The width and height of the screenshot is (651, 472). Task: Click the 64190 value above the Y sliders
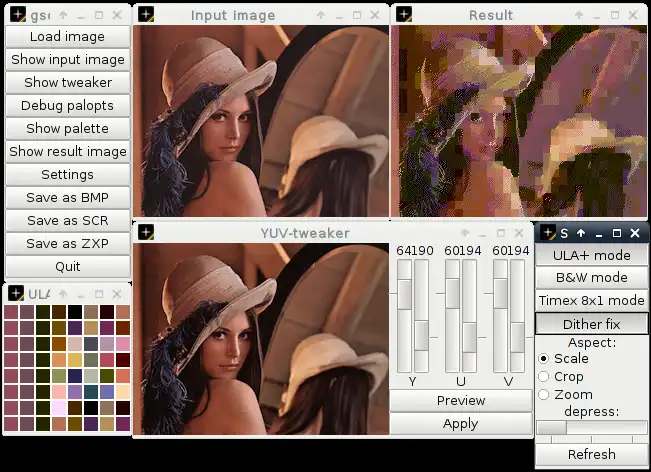tap(415, 251)
